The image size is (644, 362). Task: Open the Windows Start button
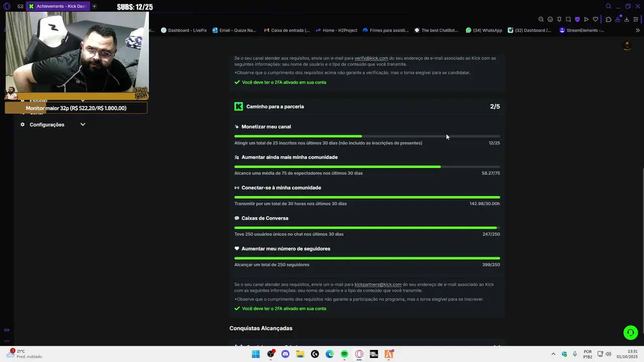(256, 354)
